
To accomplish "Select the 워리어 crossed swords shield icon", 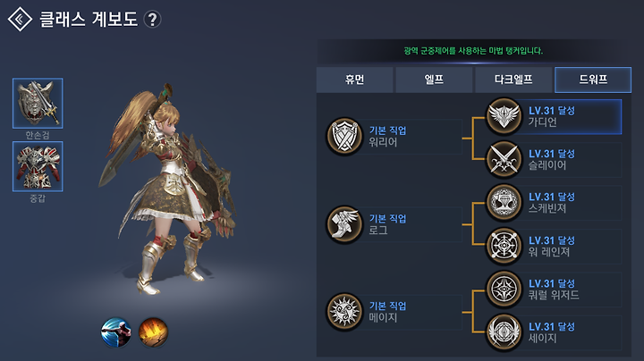I will click(x=344, y=137).
